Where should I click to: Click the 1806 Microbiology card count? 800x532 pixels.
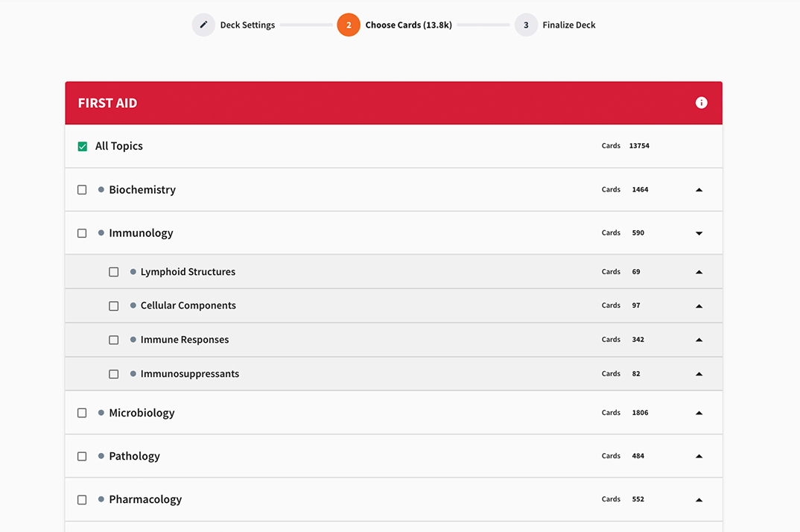click(x=640, y=413)
